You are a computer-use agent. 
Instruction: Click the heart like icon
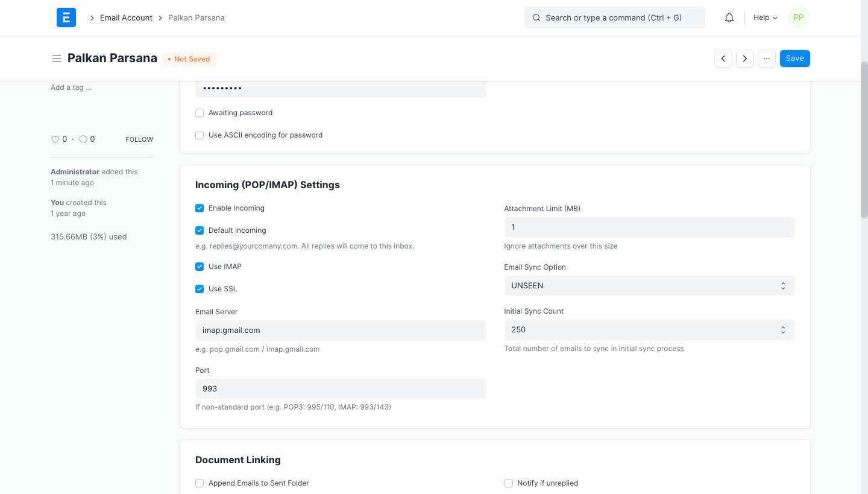[55, 139]
